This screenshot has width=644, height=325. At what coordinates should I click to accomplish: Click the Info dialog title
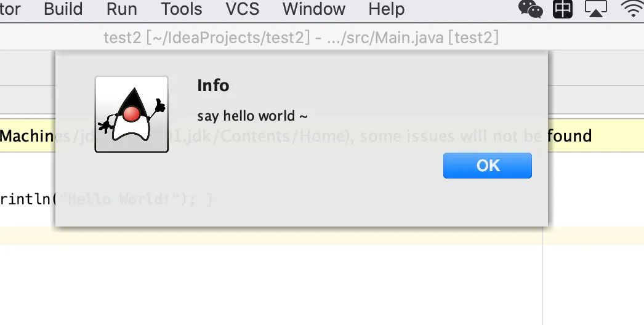213,86
